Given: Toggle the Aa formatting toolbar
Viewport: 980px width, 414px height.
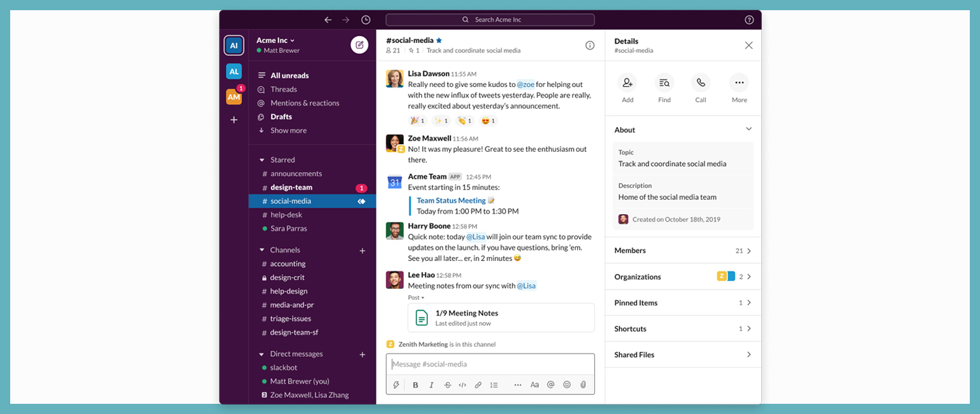Looking at the screenshot, I should pos(535,385).
